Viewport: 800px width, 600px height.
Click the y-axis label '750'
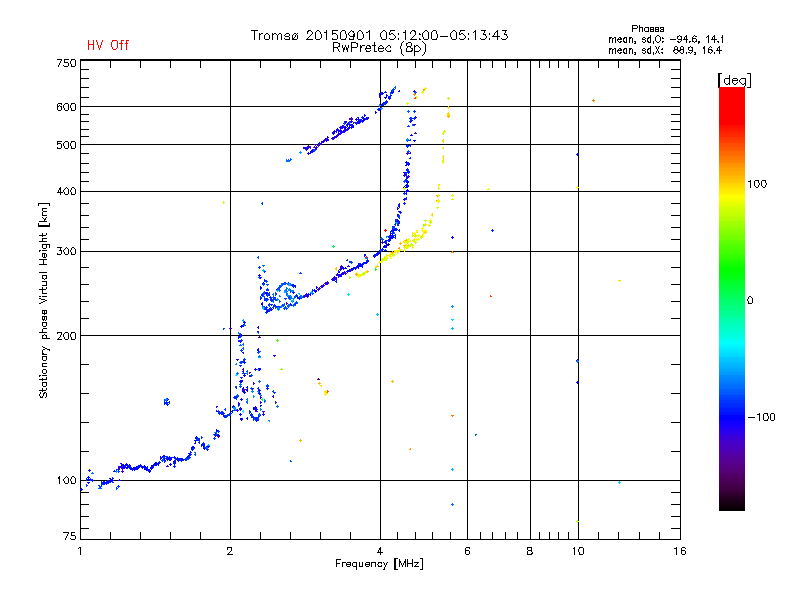pos(66,63)
